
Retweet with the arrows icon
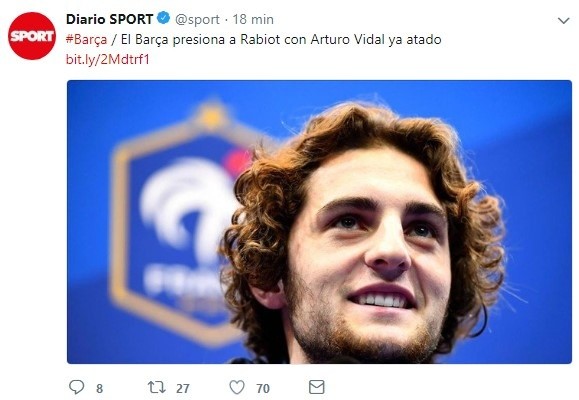[157, 387]
